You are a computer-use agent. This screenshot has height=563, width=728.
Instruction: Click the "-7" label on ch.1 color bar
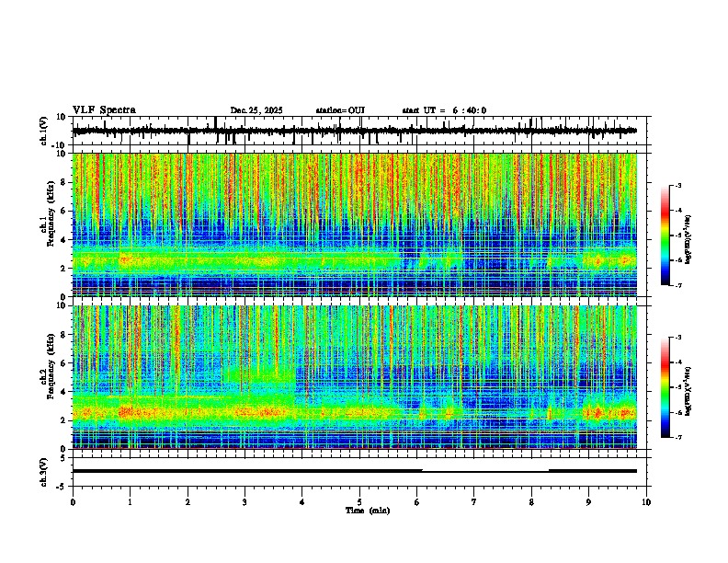coord(678,285)
